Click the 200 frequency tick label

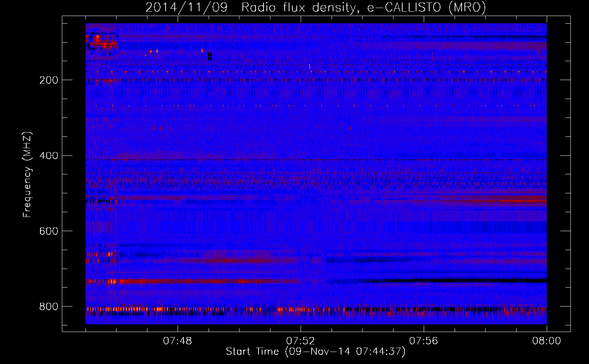(x=49, y=80)
